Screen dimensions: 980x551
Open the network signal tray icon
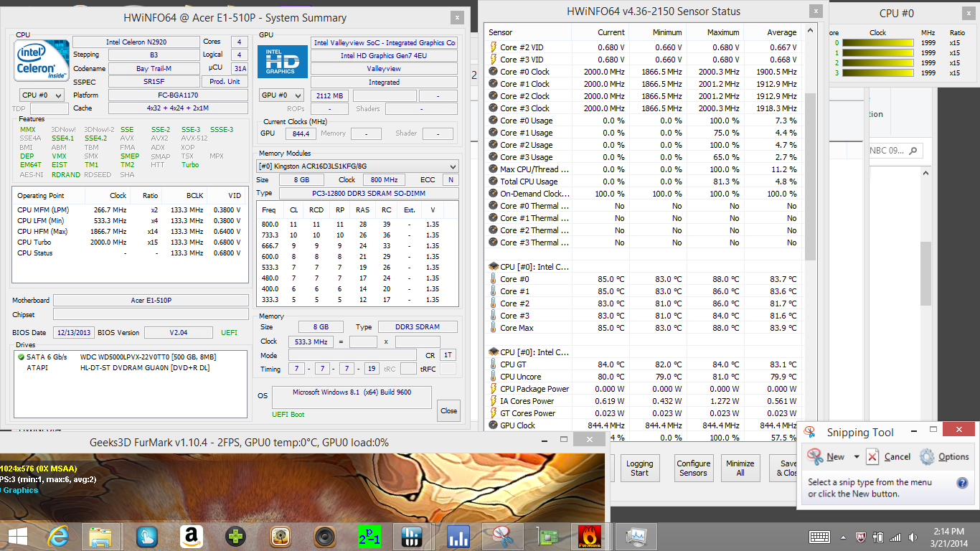point(895,537)
